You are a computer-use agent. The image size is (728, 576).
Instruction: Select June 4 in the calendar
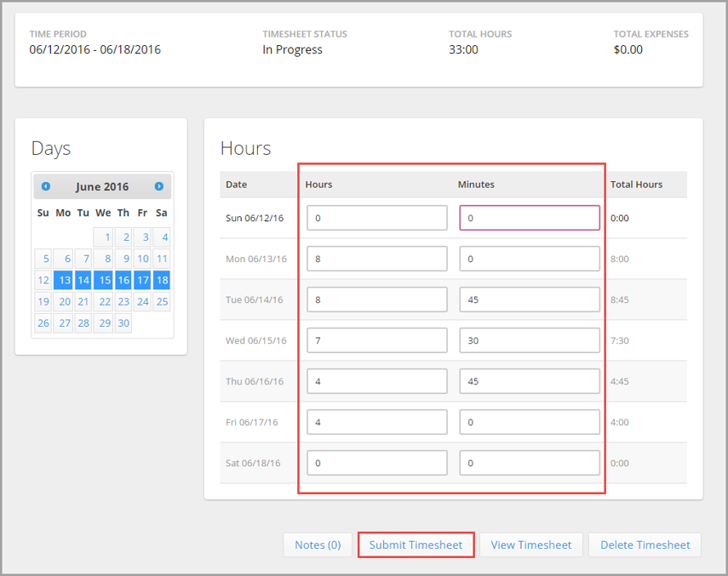point(162,237)
